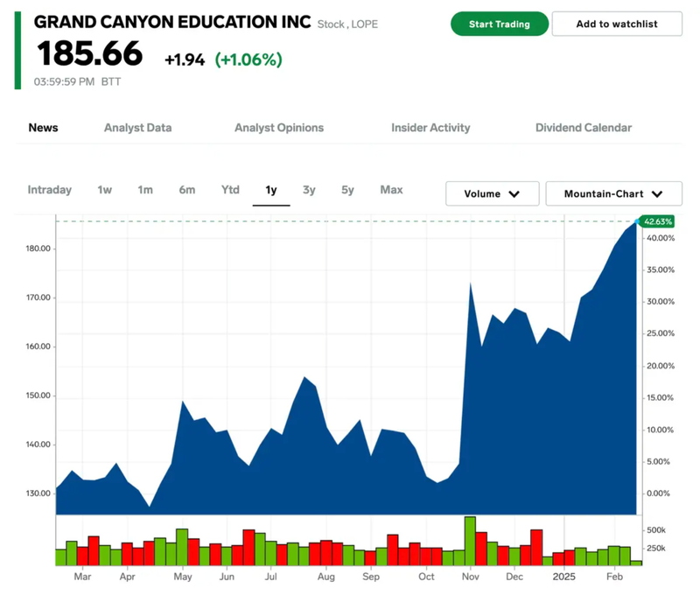Open the Dividend Calendar tab
This screenshot has width=700, height=595.
tap(584, 128)
